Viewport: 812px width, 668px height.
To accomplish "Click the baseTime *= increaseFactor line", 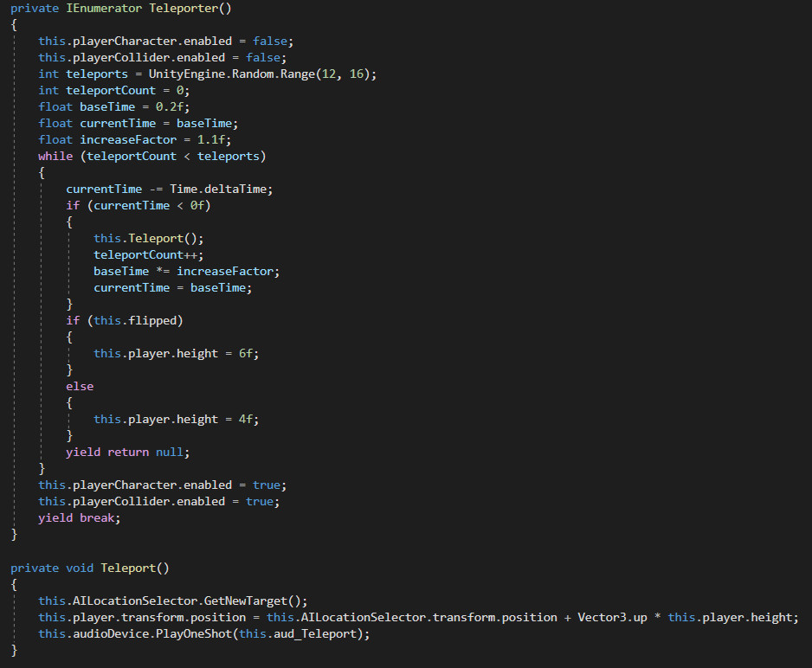I will (186, 271).
